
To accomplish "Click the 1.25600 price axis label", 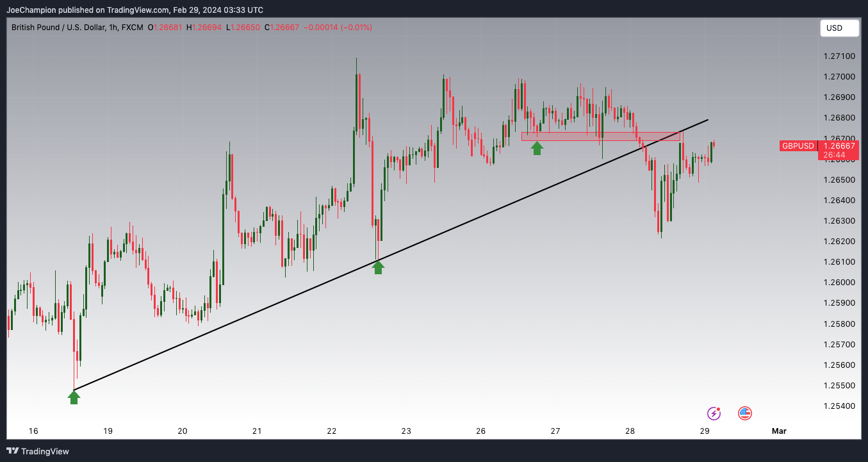I will [x=839, y=365].
